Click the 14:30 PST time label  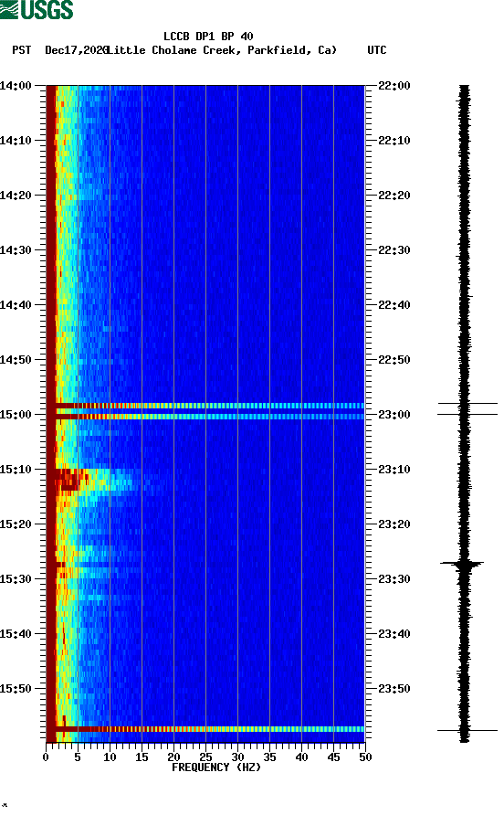[16, 250]
